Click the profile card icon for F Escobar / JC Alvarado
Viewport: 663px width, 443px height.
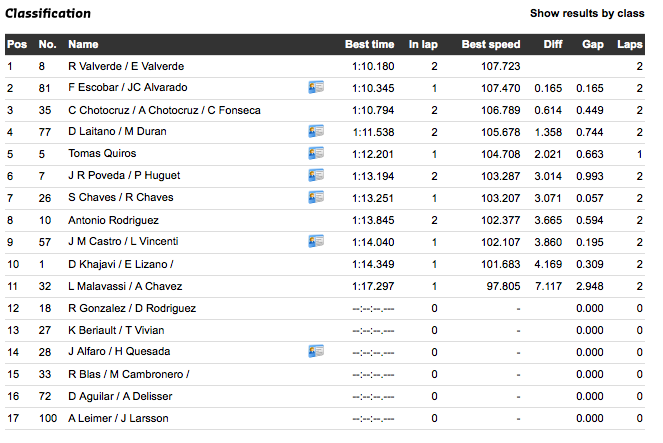pyautogui.click(x=315, y=88)
